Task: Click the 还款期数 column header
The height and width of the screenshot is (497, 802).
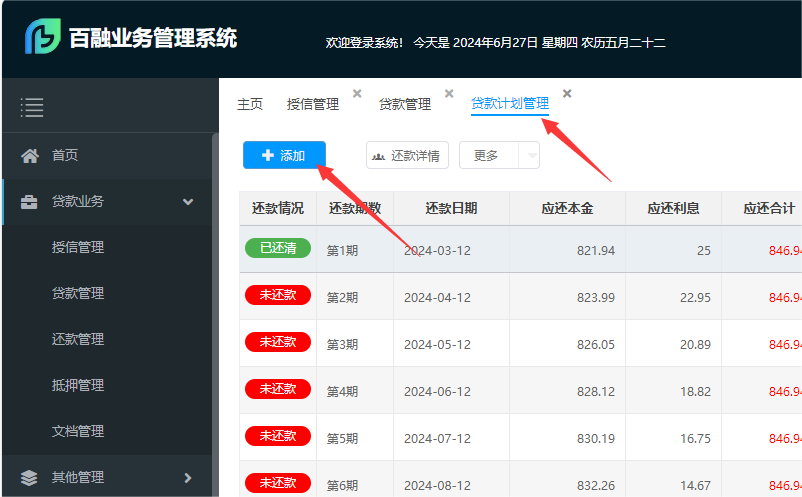Action: (355, 209)
